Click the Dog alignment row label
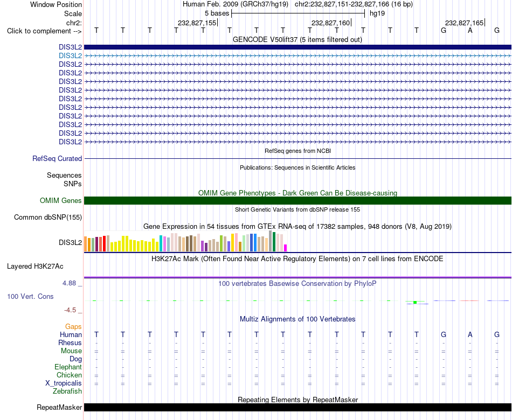 (x=75, y=359)
